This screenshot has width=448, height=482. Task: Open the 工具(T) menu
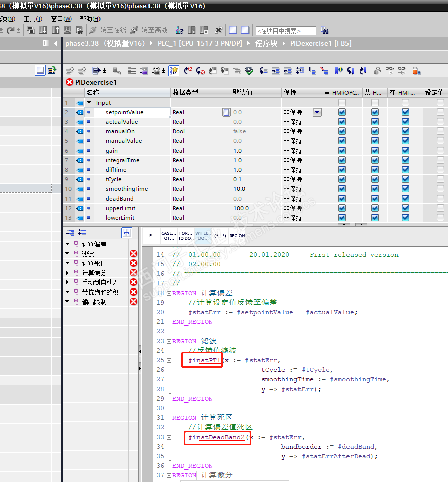(33, 19)
